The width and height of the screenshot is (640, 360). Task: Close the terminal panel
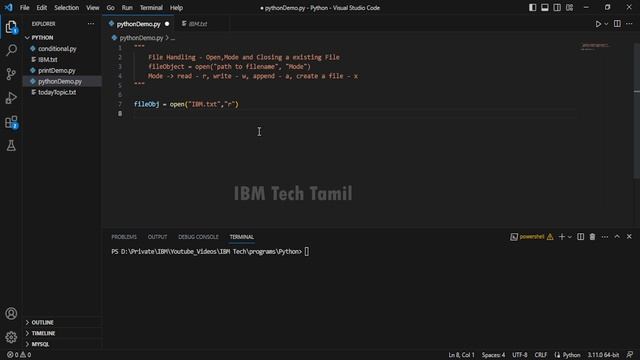[629, 237]
